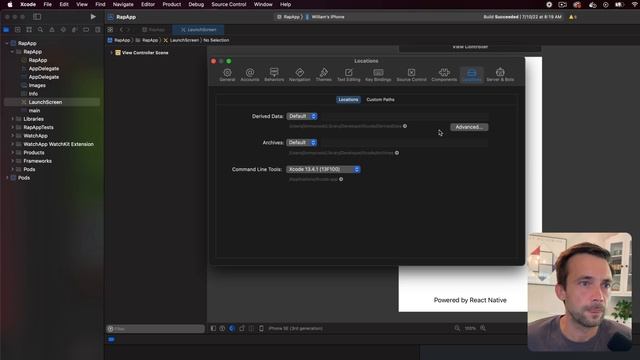Viewport: 640px width, 360px height.
Task: Click the Advanced... button
Action: click(469, 127)
